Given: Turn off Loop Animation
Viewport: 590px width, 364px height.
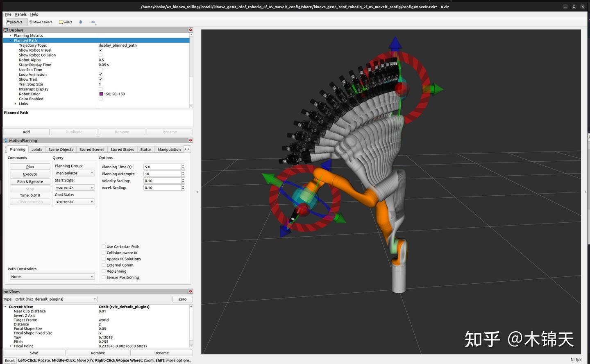Looking at the screenshot, I should point(100,74).
